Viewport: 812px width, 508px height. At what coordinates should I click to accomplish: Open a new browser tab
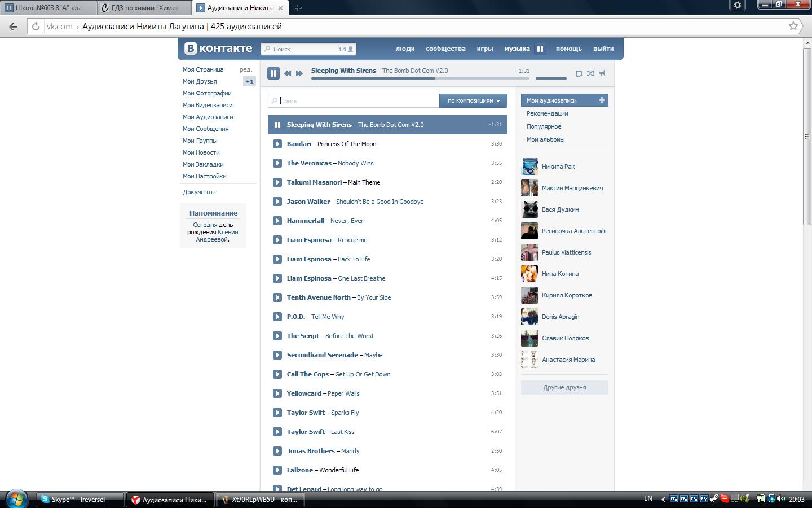(x=298, y=8)
